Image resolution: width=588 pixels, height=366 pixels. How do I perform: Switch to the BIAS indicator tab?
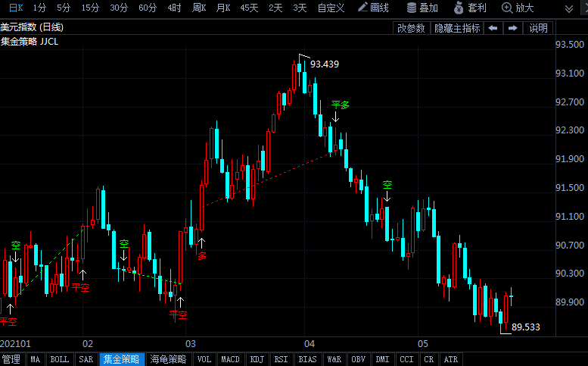[307, 359]
